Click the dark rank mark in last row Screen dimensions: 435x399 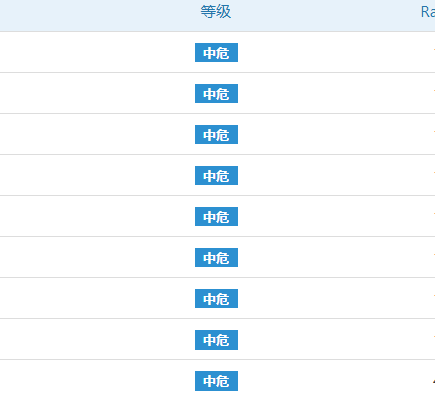434,381
